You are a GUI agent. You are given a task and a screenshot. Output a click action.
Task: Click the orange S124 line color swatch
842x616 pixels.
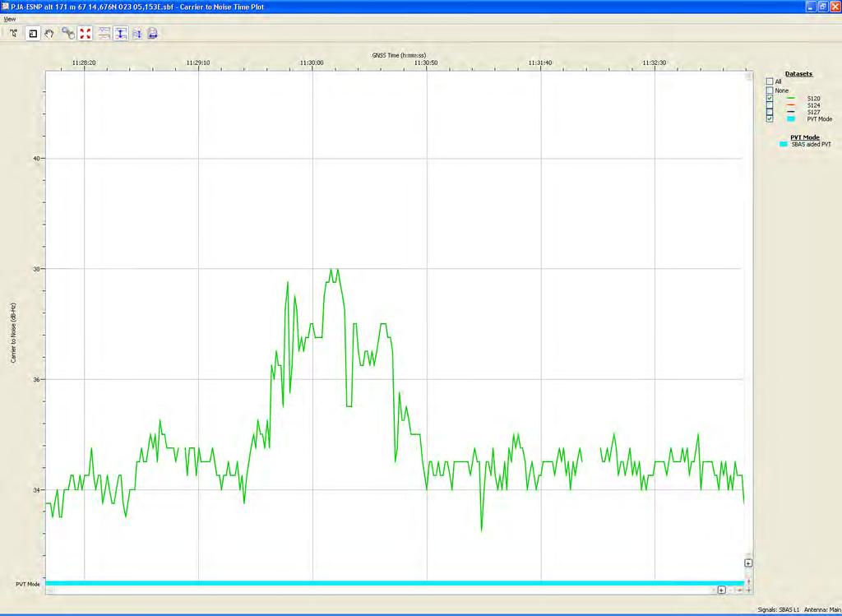pos(790,105)
